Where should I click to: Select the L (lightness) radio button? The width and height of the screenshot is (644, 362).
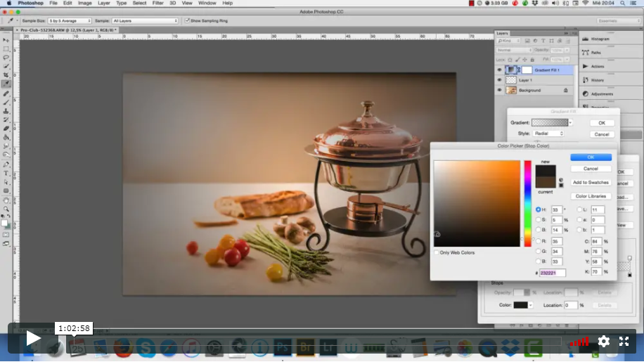pos(579,209)
